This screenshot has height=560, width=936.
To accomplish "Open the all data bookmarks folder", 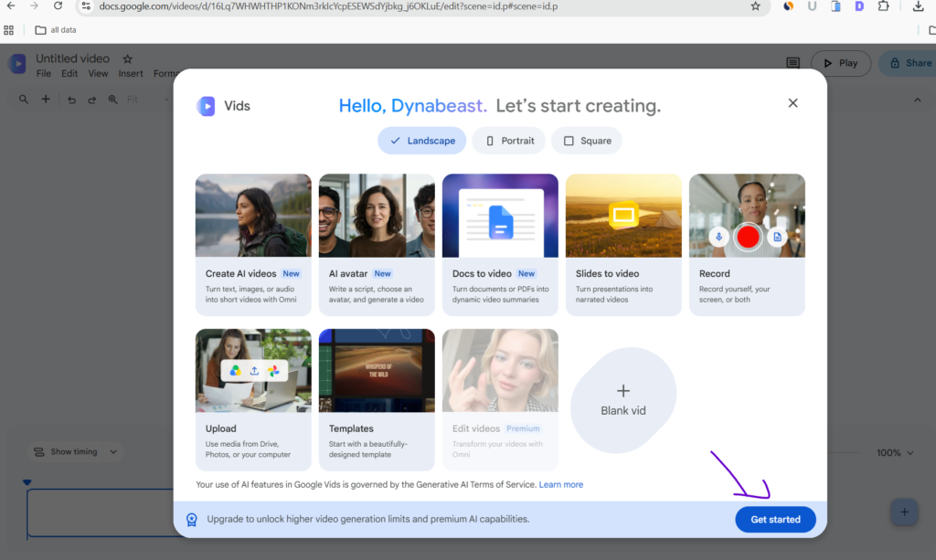I will click(x=56, y=30).
